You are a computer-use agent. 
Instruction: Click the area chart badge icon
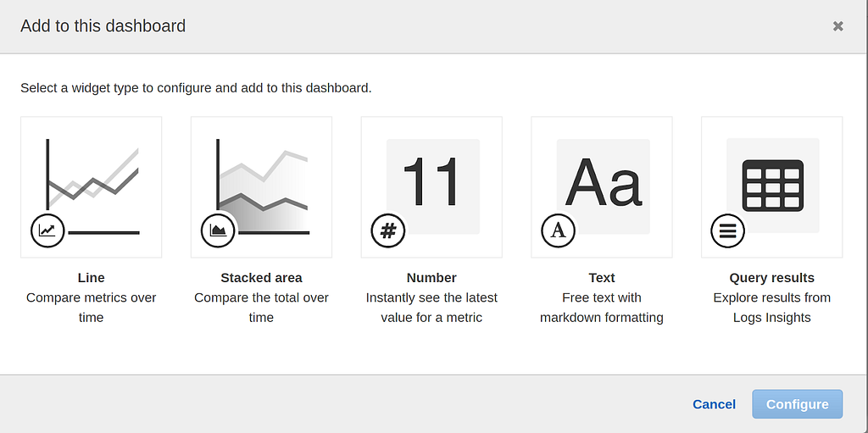pos(218,230)
